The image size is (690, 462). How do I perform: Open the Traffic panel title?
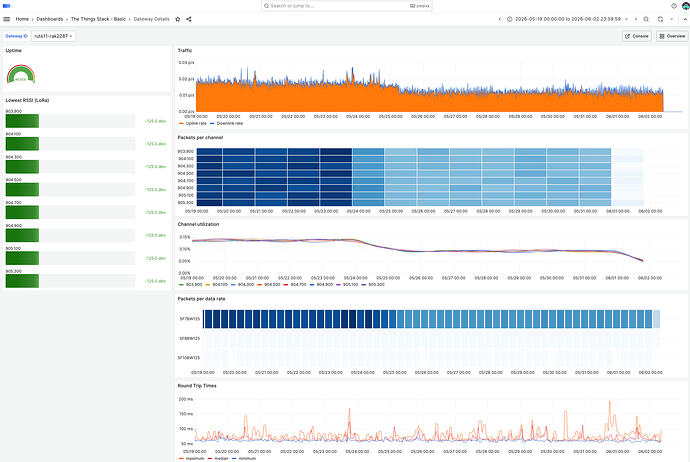[185, 51]
